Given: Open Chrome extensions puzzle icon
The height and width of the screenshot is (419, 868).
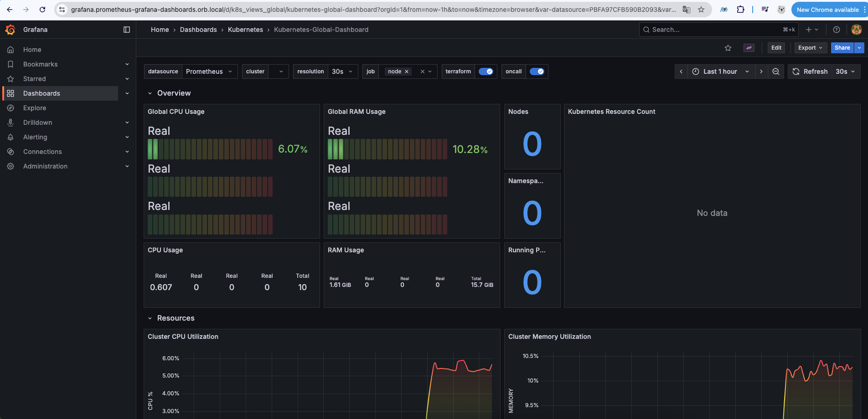Looking at the screenshot, I should (x=740, y=10).
